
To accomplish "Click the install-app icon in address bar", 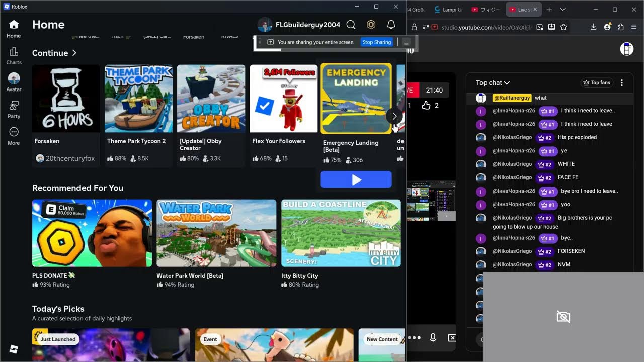I will coord(552,27).
